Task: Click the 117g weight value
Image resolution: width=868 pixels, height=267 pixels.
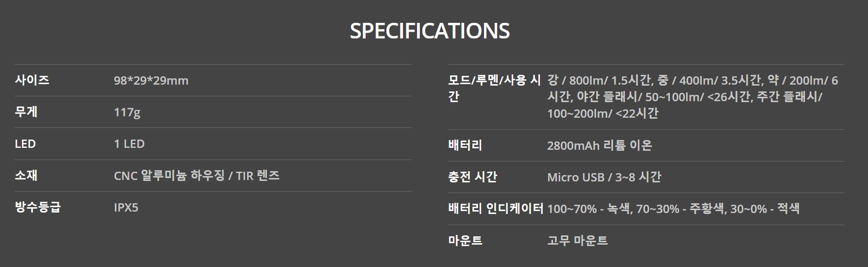Action: coord(127,112)
